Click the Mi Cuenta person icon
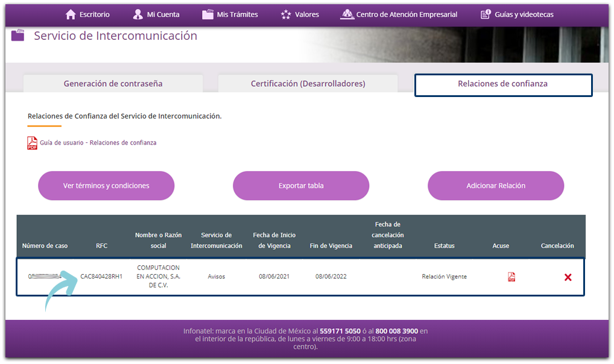Screen dimensions: 614x364 point(138,14)
